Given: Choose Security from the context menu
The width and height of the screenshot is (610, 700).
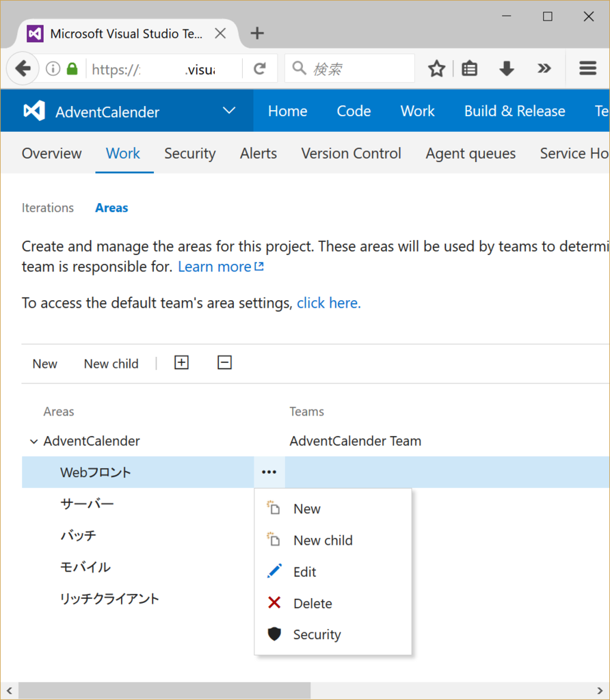Looking at the screenshot, I should (332, 634).
